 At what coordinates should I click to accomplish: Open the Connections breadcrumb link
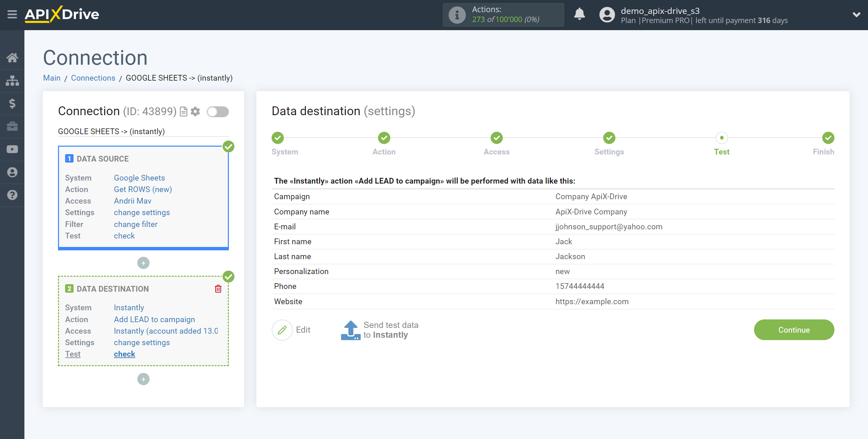(x=93, y=78)
